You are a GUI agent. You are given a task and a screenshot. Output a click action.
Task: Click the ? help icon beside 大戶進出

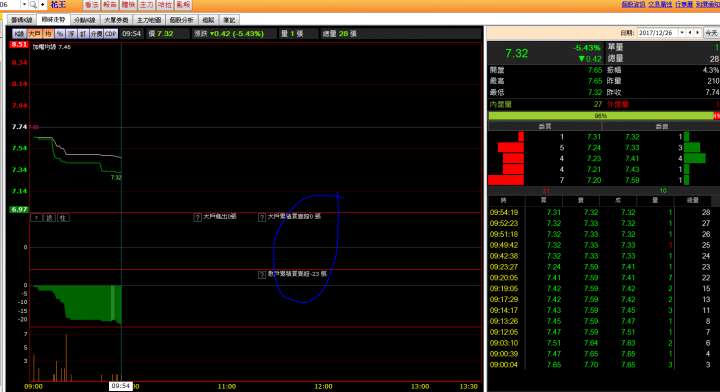pyautogui.click(x=197, y=217)
